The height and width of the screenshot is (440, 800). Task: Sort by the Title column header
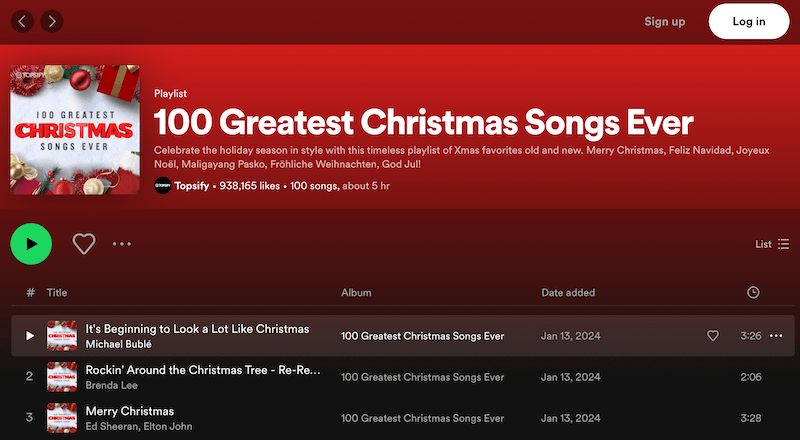click(x=57, y=293)
